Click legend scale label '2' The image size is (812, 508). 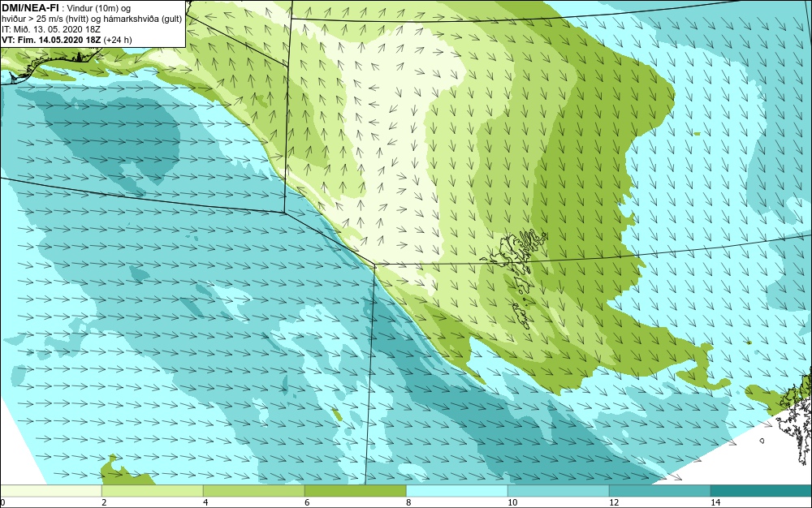(x=104, y=503)
